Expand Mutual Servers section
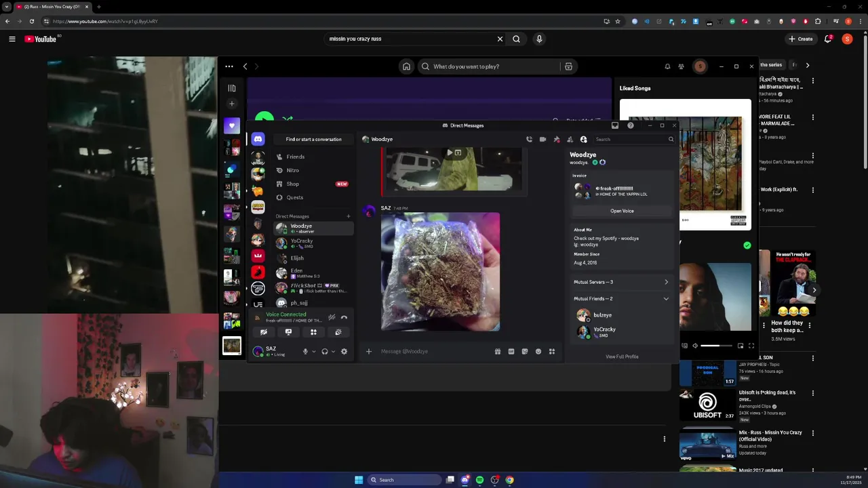 coord(621,282)
